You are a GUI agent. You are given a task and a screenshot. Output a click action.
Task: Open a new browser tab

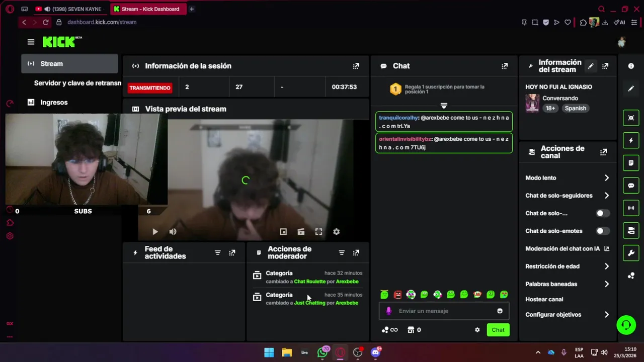[192, 9]
